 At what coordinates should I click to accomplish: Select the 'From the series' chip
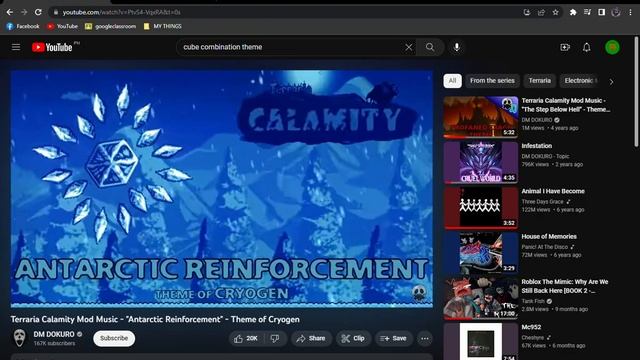[x=492, y=81]
